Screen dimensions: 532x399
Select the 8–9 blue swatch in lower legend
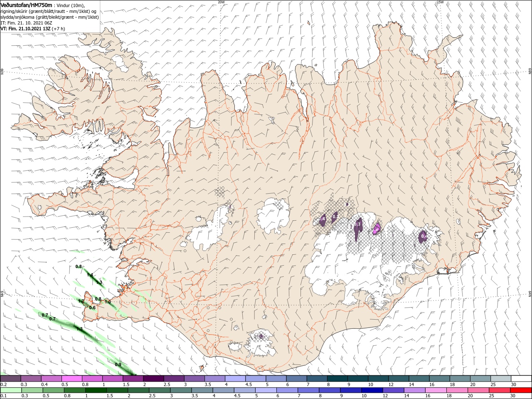(x=329, y=390)
